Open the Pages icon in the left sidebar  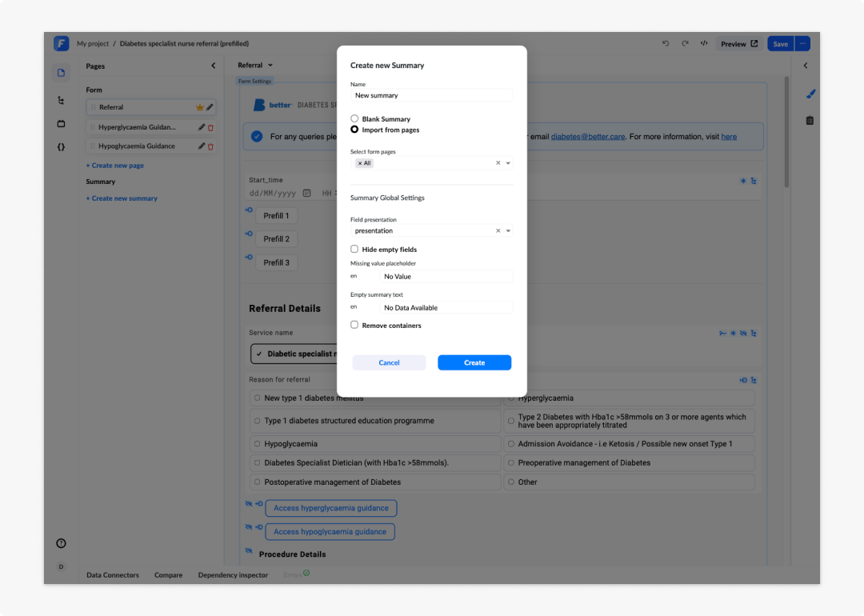pos(61,73)
